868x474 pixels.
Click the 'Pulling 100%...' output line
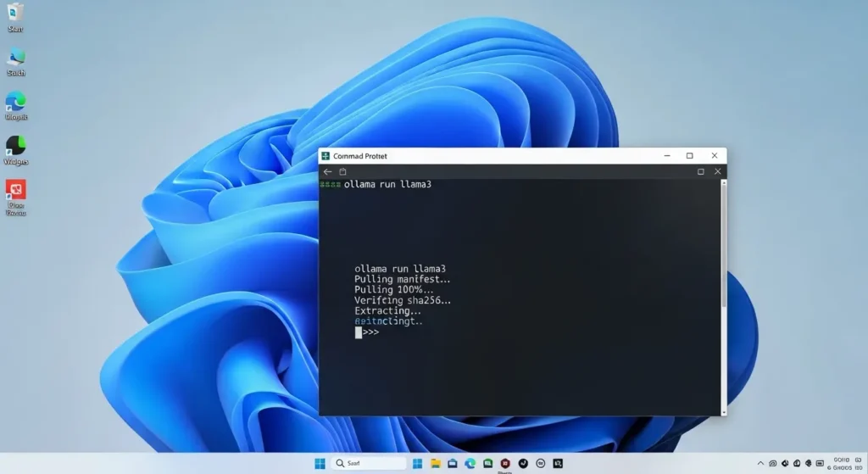click(x=393, y=290)
